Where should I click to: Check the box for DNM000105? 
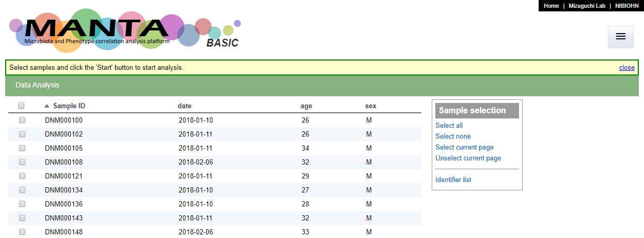[22, 148]
